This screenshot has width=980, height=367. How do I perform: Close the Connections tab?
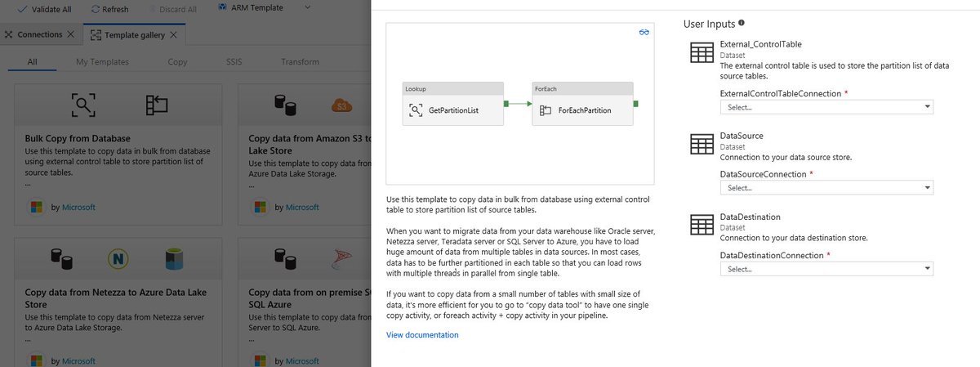coord(70,34)
